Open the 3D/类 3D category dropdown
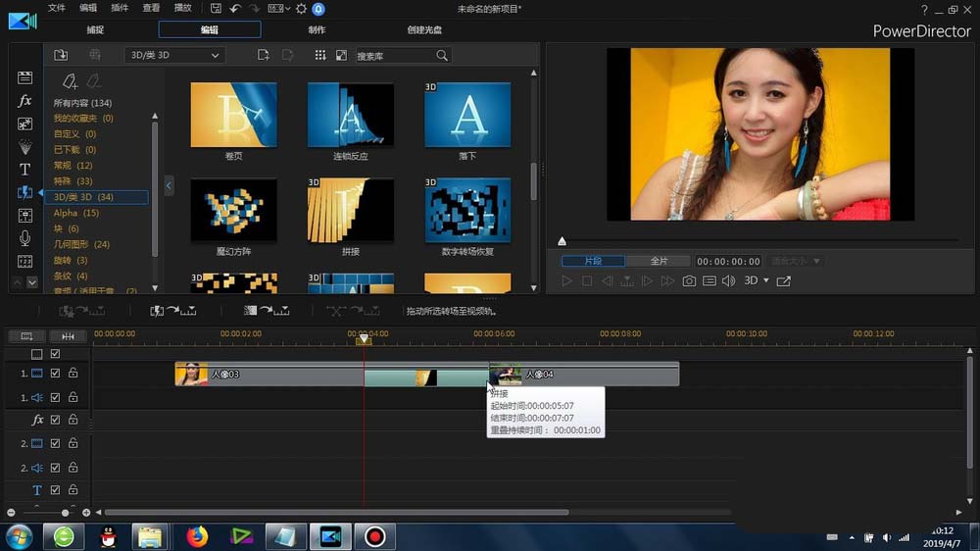This screenshot has height=551, width=980. coord(174,56)
